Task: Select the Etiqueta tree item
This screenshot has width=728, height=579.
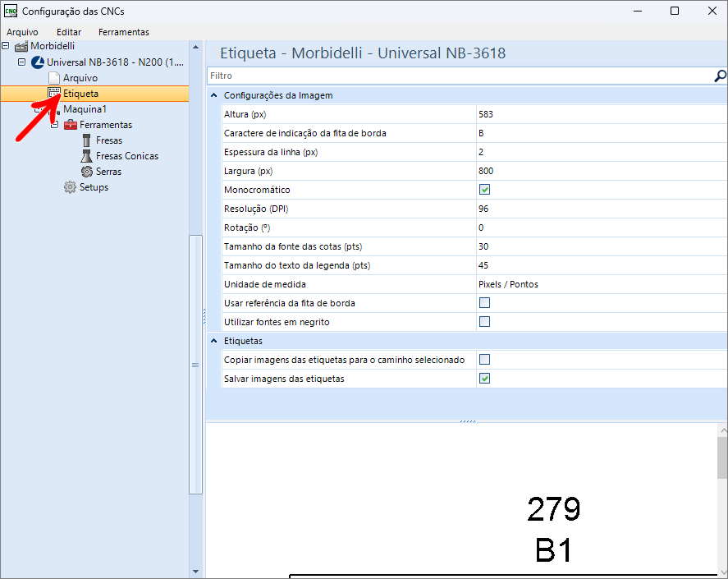Action: 80,94
